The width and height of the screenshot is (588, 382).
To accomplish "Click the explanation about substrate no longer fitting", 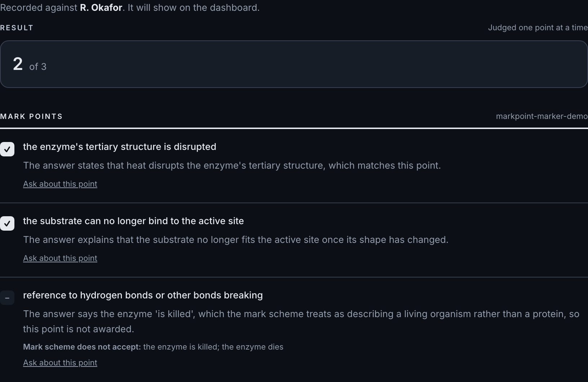I will pos(236,240).
